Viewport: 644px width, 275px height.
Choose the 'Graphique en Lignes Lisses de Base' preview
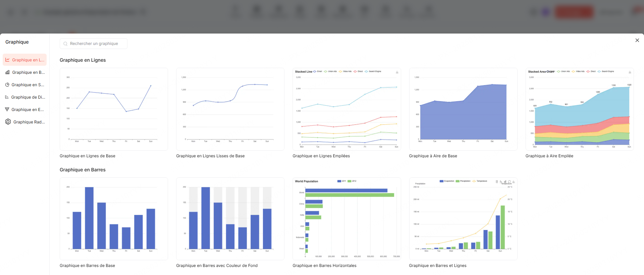pyautogui.click(x=230, y=109)
